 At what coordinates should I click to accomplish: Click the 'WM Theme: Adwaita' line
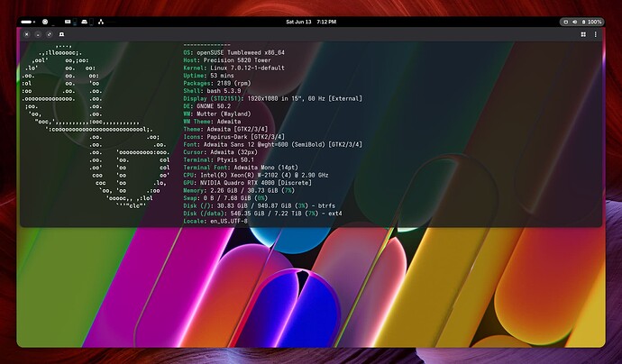[212, 122]
